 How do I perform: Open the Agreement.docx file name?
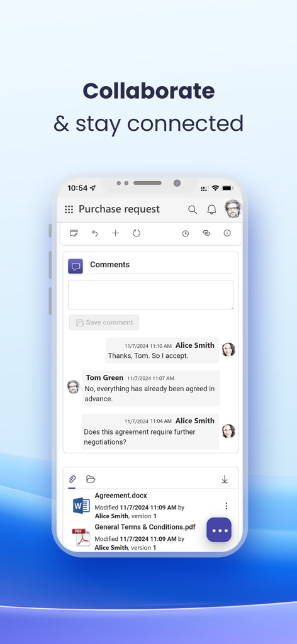pos(121,496)
